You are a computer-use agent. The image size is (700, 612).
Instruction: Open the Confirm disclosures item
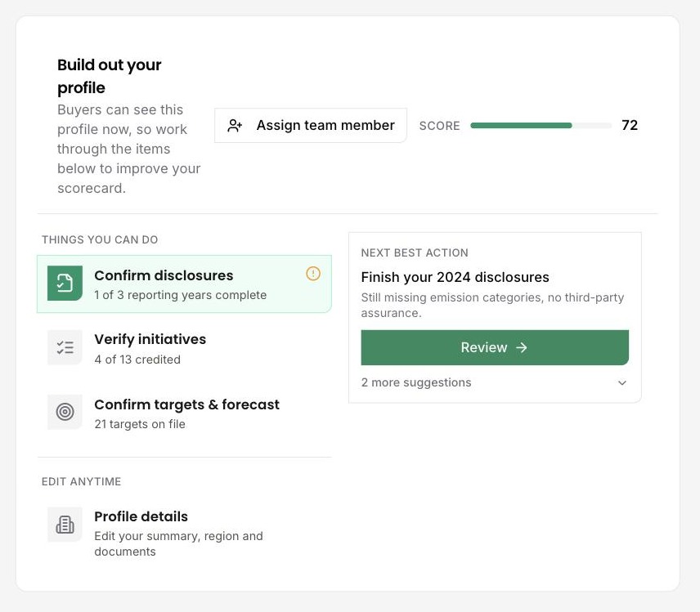tap(184, 284)
